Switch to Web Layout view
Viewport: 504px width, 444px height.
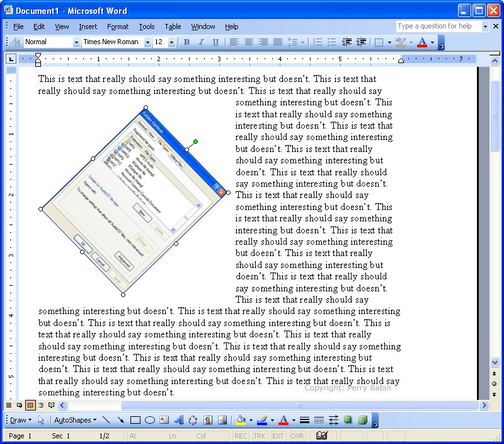tap(20, 405)
